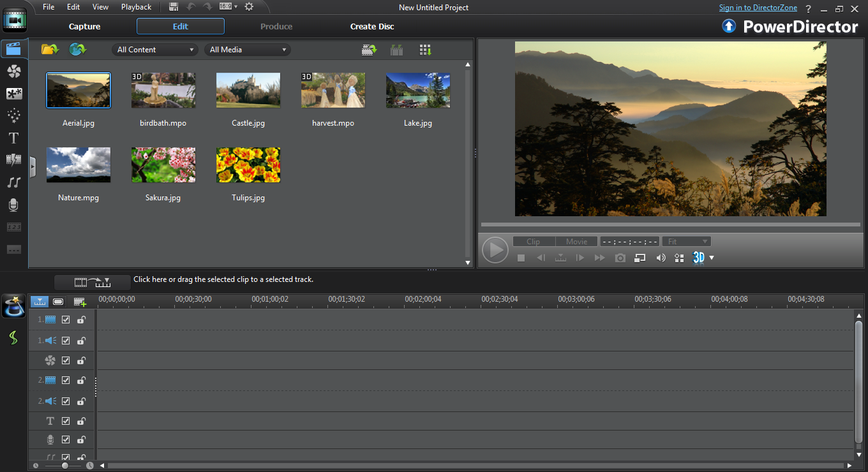Expand the All Content dropdown
Viewport: 868px width, 472px height.
tap(155, 50)
